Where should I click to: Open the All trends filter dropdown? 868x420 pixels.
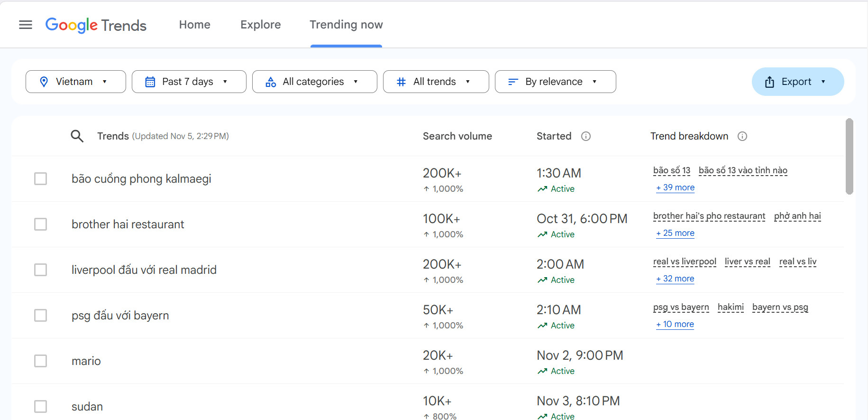coord(436,82)
